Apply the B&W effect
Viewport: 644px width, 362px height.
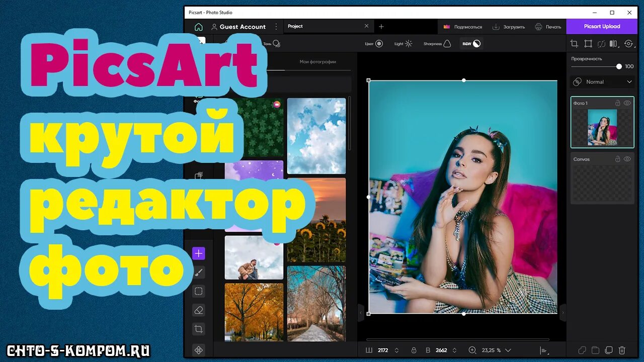[471, 44]
